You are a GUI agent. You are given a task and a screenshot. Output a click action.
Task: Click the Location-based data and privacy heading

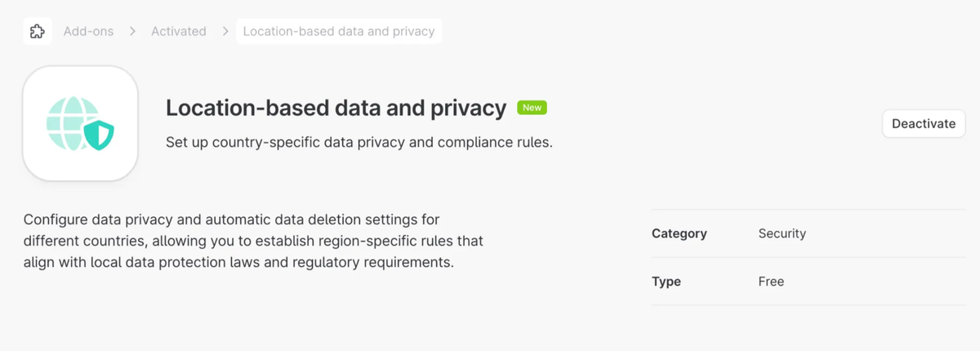pyautogui.click(x=336, y=108)
